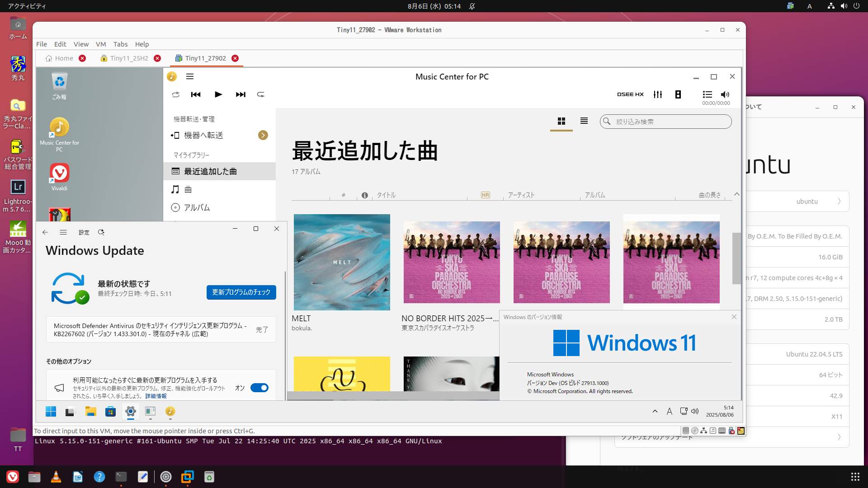
Task: Open the Windows Start menu
Action: coord(51,412)
